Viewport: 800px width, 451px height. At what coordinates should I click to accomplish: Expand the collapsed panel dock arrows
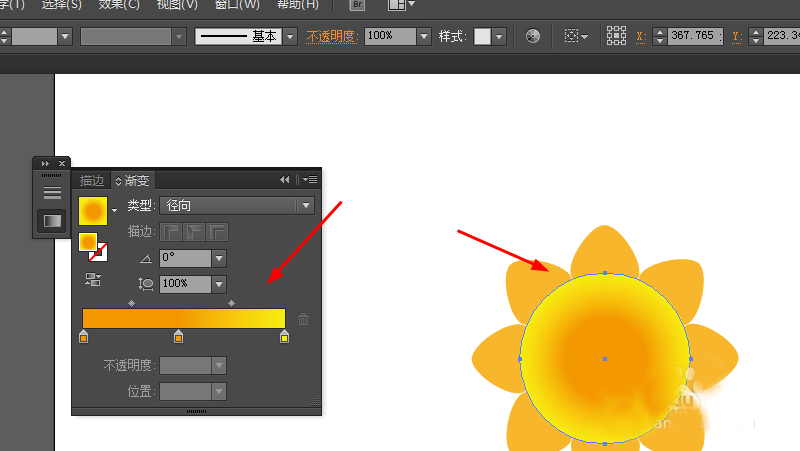[45, 163]
